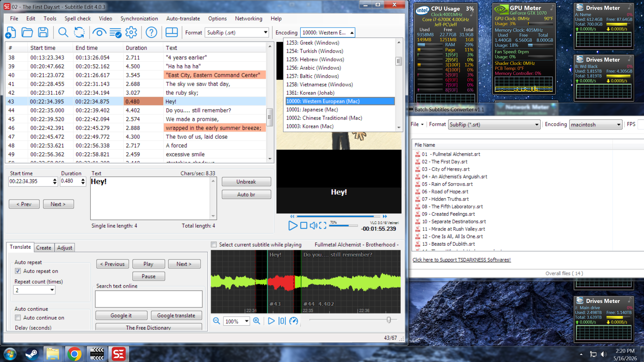Stop the video with the square icon

(x=304, y=225)
